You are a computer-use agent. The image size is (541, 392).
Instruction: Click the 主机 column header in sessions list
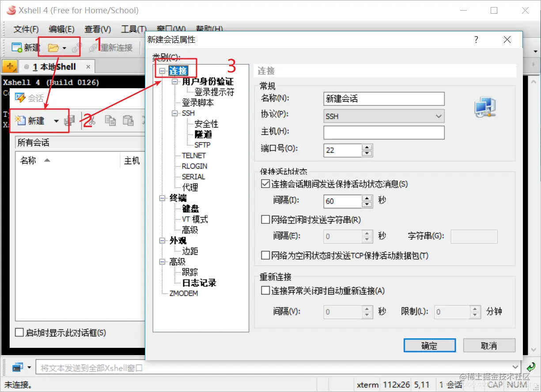coord(132,161)
